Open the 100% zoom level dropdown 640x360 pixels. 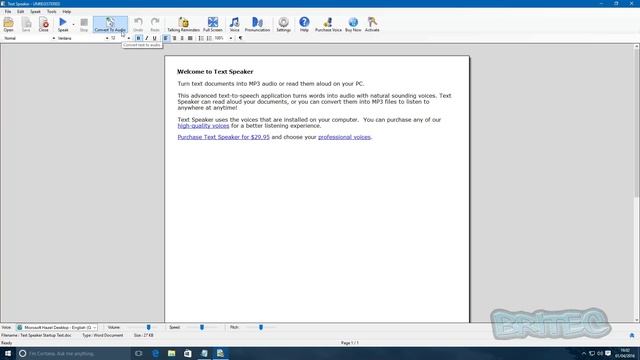coord(231,38)
